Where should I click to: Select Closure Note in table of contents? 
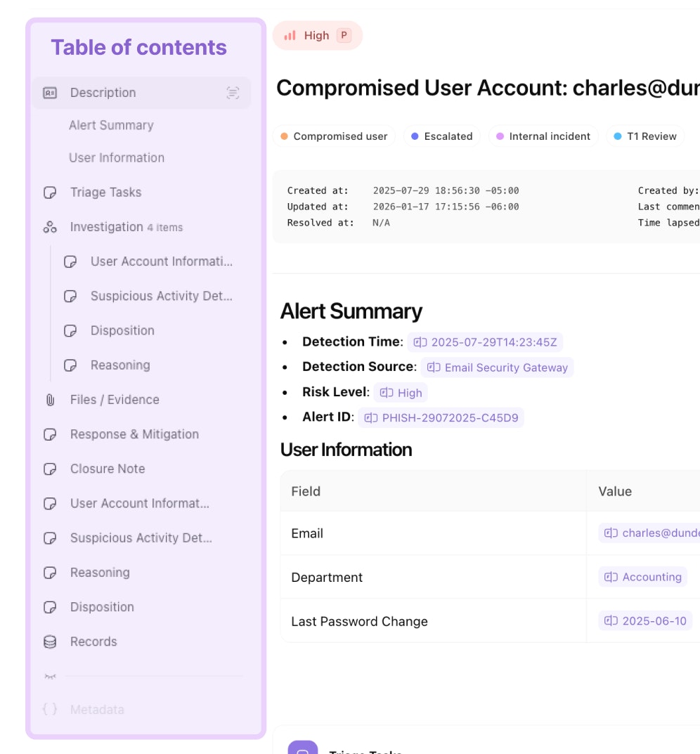pyautogui.click(x=108, y=469)
